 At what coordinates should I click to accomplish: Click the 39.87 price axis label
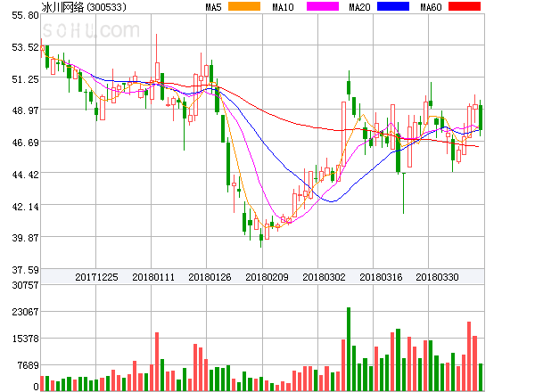pos(25,238)
